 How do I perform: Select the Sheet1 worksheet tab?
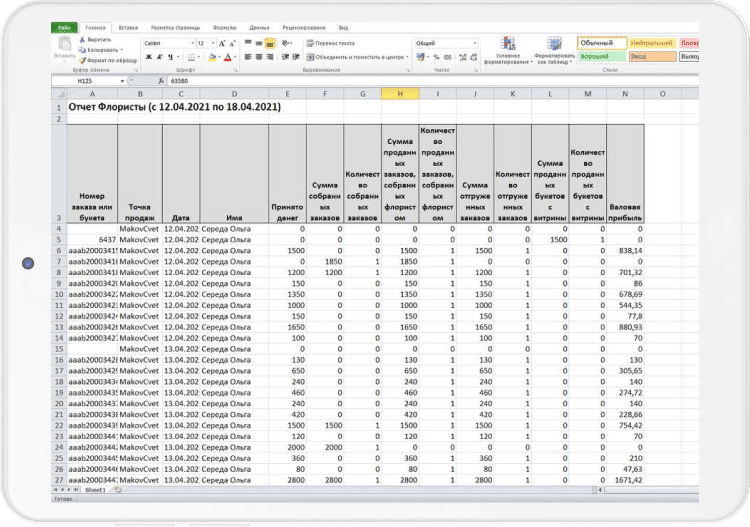(x=95, y=490)
